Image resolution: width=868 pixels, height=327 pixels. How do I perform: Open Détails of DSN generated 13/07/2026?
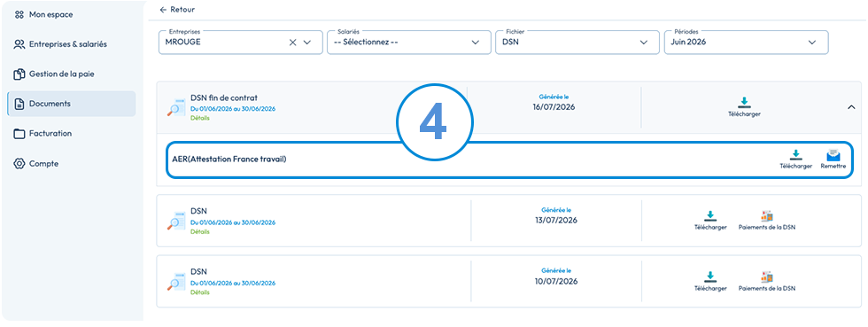click(x=200, y=231)
